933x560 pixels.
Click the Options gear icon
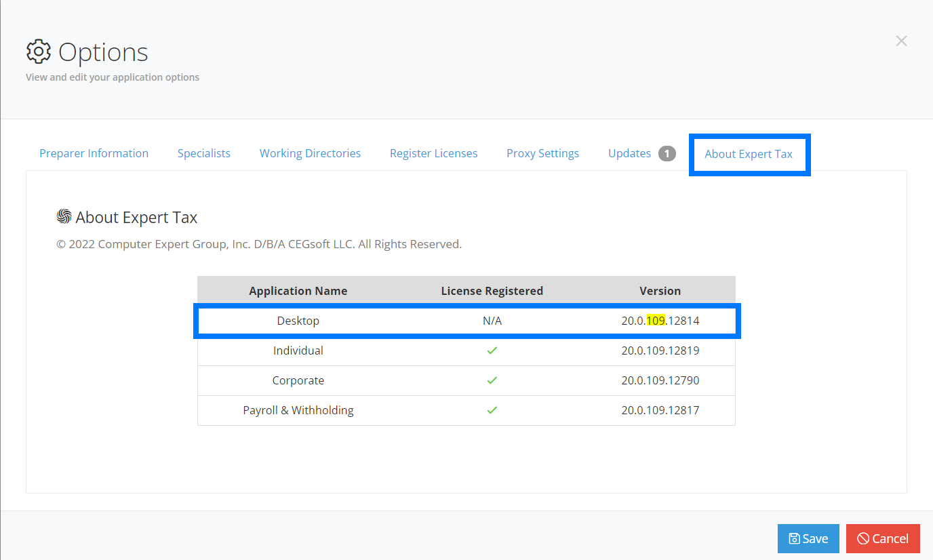tap(39, 52)
